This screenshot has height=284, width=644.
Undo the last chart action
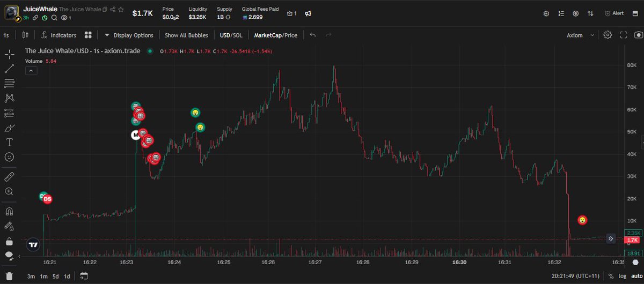coord(313,35)
